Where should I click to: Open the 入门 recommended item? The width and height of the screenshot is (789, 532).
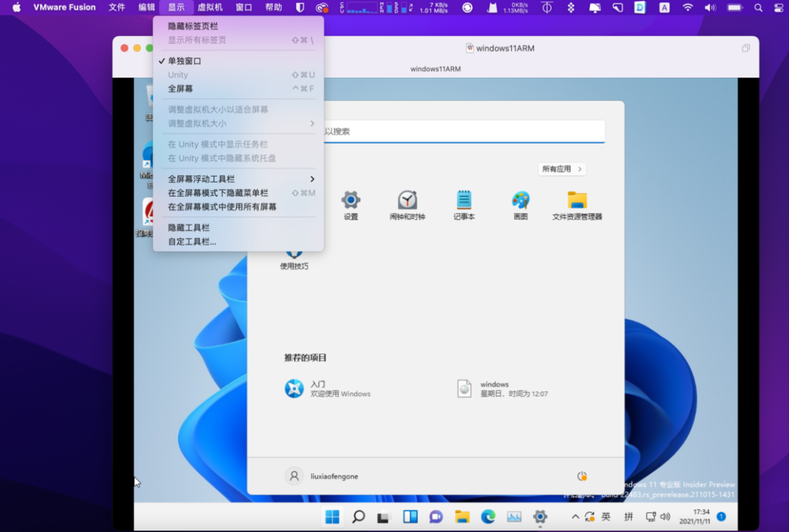click(x=328, y=389)
